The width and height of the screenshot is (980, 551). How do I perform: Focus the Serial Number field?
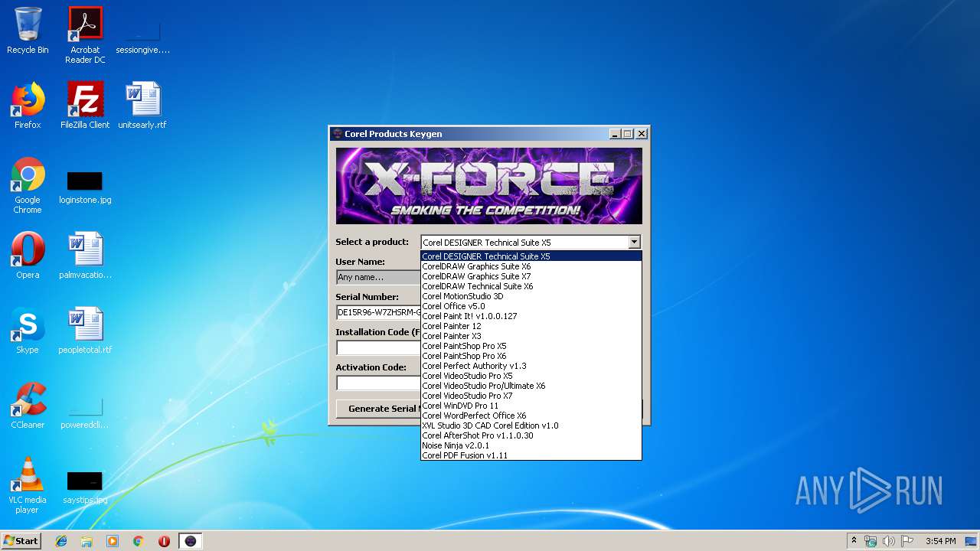point(379,312)
